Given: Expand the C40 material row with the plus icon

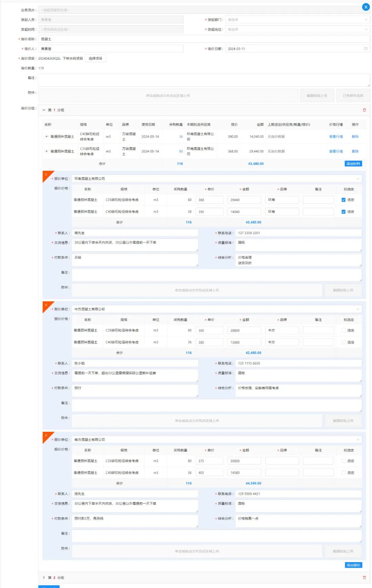Looking at the screenshot, I should coord(46,137).
